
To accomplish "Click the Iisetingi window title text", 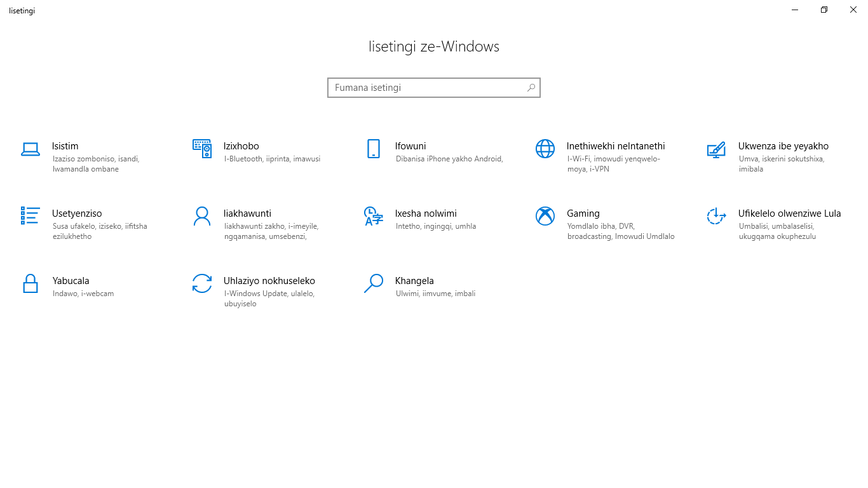I will 22,11.
